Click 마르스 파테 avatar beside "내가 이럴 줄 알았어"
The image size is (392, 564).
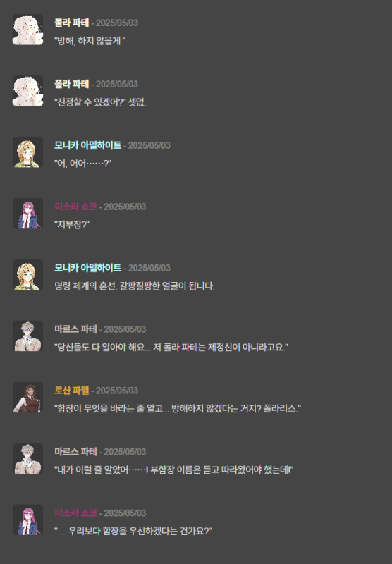[x=27, y=459]
